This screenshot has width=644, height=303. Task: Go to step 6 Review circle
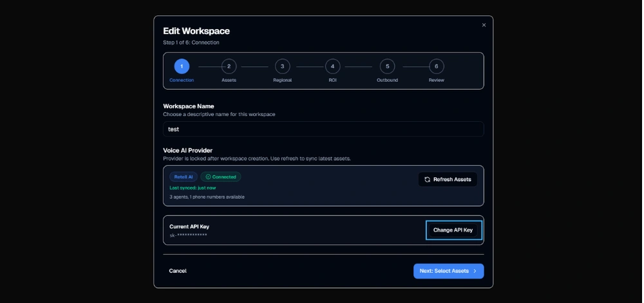436,66
